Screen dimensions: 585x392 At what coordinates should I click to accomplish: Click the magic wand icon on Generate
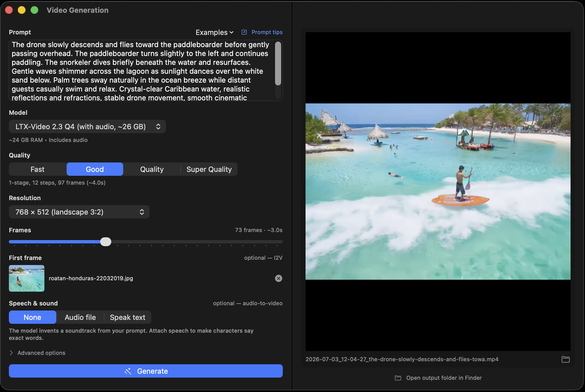128,371
